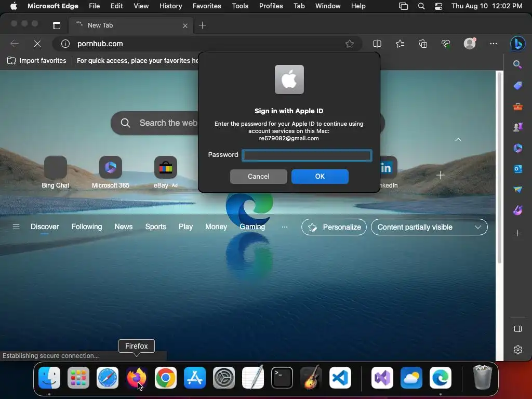Switch to the Gaming feed tab
This screenshot has width=532, height=399.
(x=252, y=227)
